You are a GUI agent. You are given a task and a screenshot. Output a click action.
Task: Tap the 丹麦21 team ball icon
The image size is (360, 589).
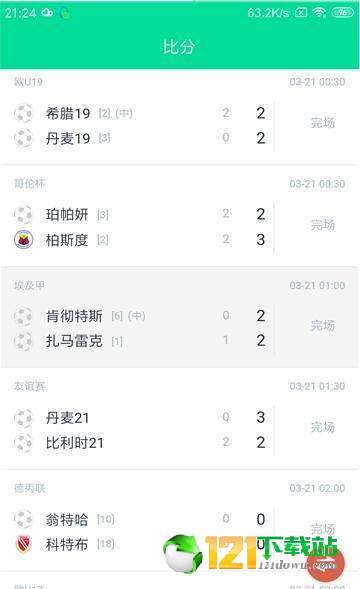click(x=23, y=418)
